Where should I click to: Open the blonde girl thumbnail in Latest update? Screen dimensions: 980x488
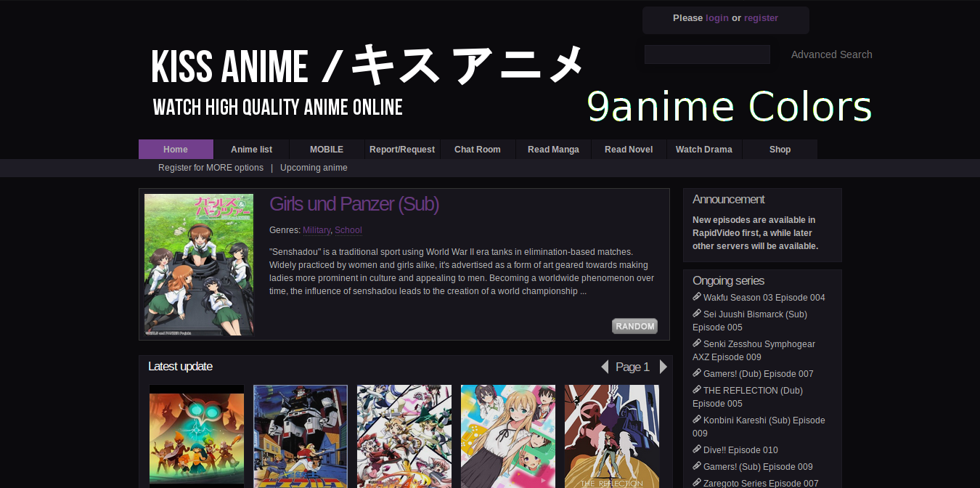[508, 436]
